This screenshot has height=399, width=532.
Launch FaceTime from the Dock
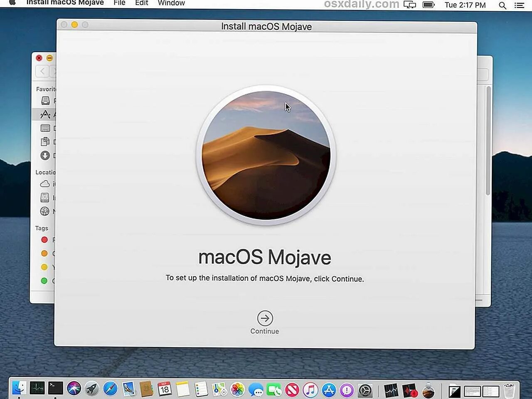click(x=274, y=390)
